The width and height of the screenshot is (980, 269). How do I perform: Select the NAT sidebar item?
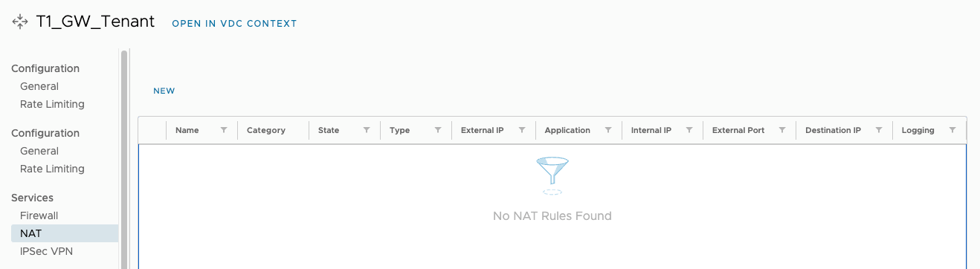(65, 233)
